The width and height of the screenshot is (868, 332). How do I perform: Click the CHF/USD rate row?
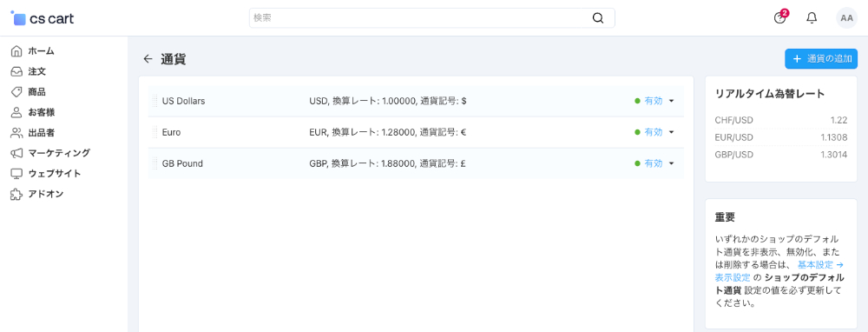coord(780,120)
